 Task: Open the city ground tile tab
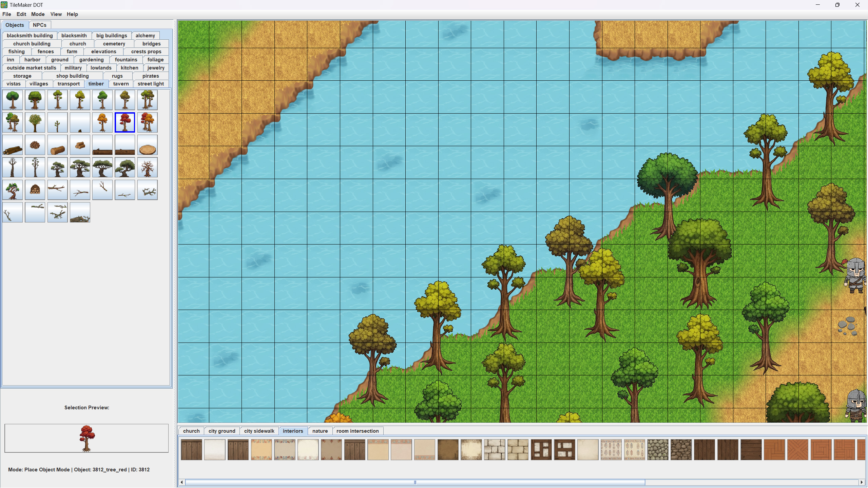221,431
